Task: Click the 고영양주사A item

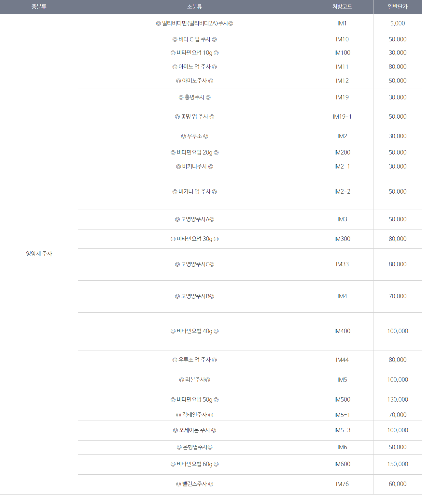Action: (194, 219)
